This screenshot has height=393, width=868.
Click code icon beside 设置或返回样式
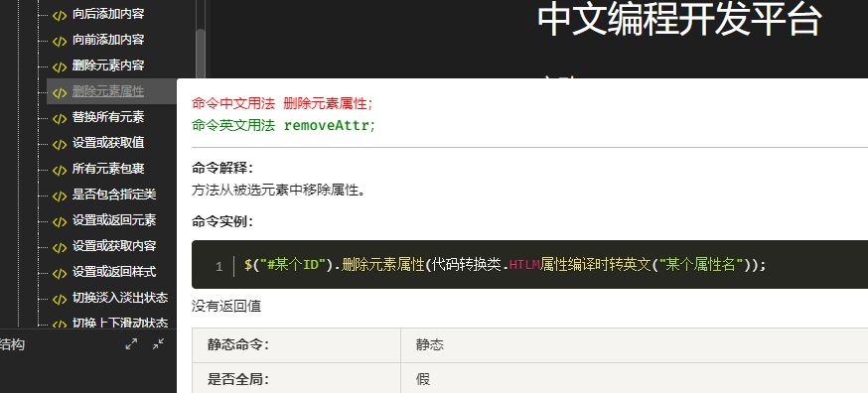pyautogui.click(x=60, y=273)
